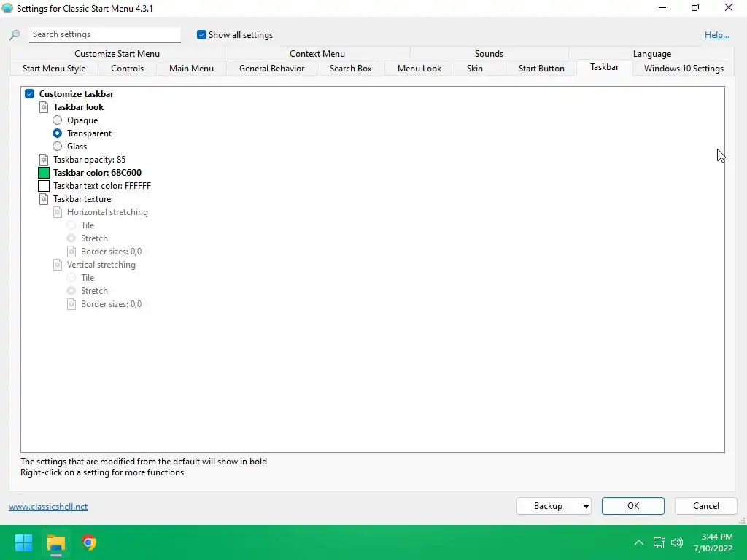Click the green Taskbar color swatch

(43, 173)
